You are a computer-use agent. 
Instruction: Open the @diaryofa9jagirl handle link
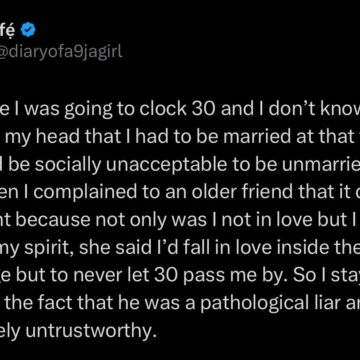point(61,52)
